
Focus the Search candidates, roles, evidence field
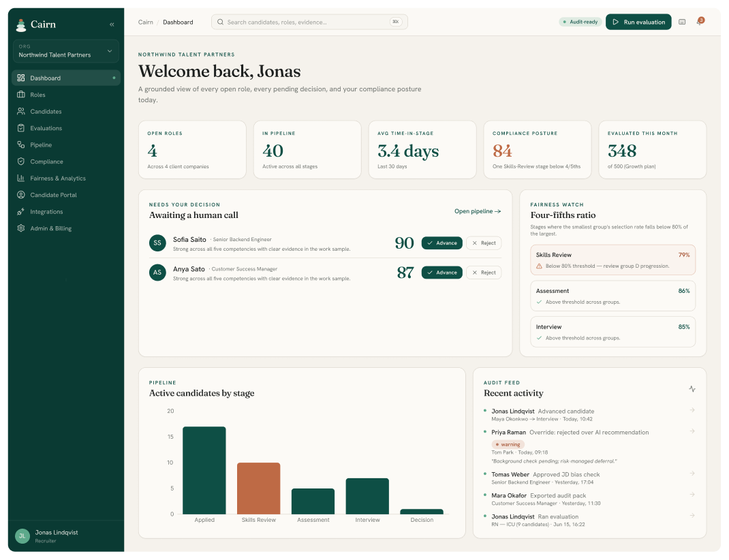point(309,22)
